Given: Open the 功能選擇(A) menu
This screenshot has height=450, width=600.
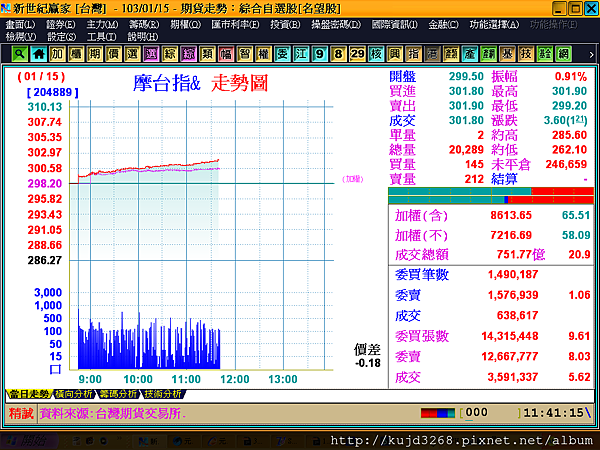Looking at the screenshot, I should [494, 25].
